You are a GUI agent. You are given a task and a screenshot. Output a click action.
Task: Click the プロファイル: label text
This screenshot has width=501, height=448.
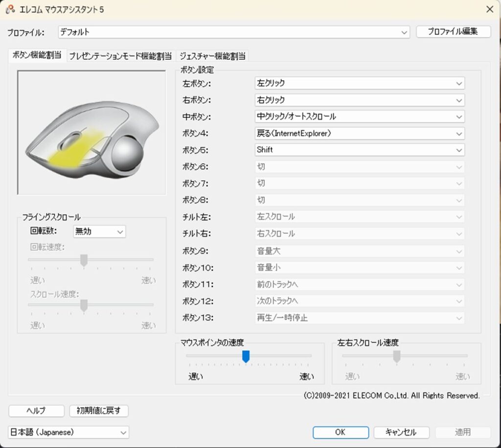pyautogui.click(x=26, y=33)
